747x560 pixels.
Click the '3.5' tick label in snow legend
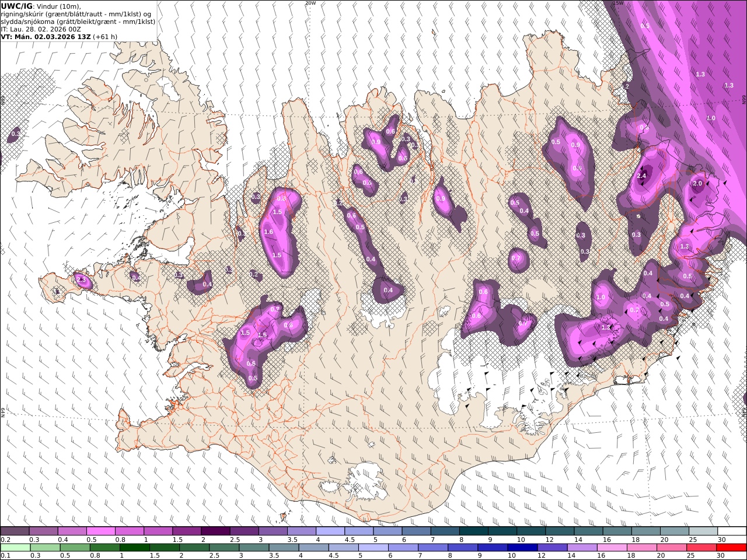coord(292,540)
